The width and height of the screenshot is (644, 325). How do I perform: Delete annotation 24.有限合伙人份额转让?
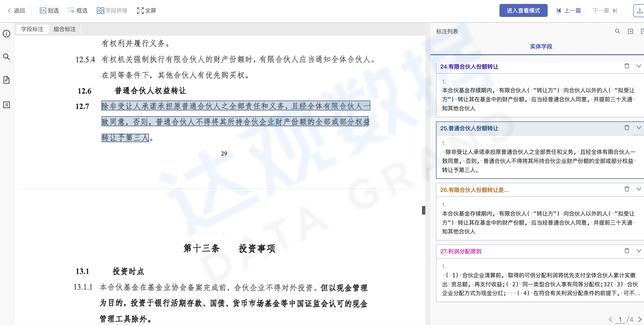coord(627,66)
